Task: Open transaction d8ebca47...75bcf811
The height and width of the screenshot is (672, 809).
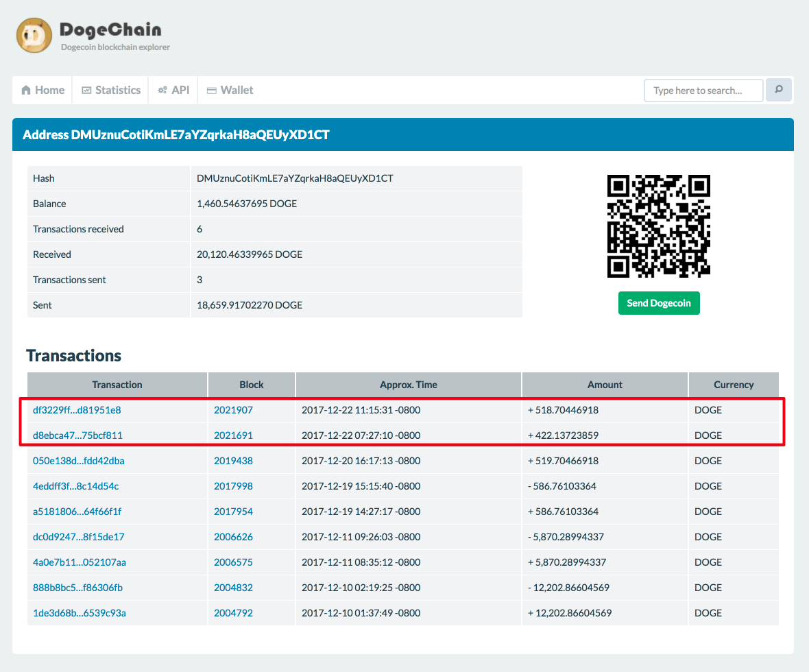Action: tap(77, 435)
